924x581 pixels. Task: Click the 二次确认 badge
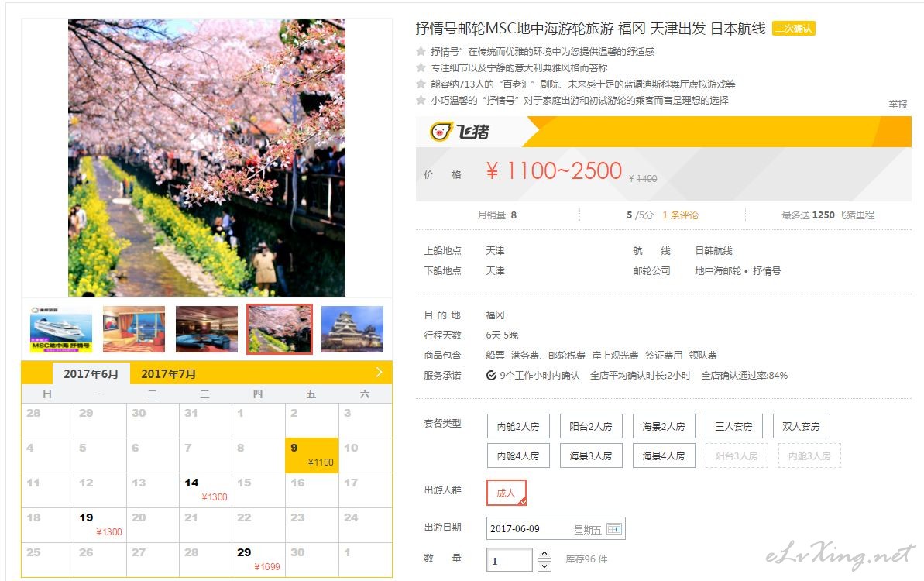pos(793,29)
